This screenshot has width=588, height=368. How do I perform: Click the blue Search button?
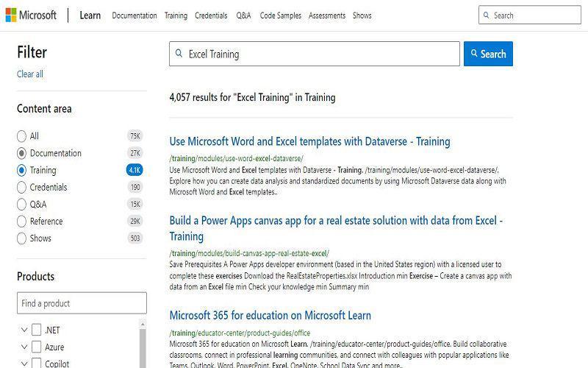(x=488, y=54)
